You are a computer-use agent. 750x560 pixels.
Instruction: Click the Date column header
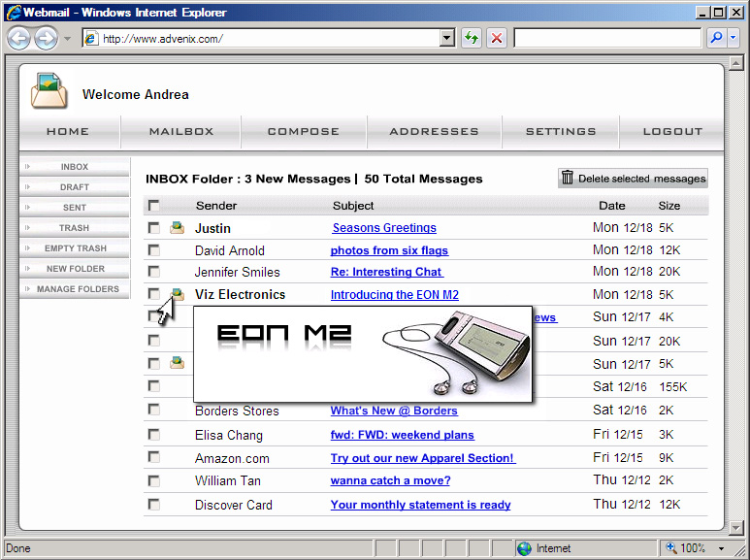point(612,206)
